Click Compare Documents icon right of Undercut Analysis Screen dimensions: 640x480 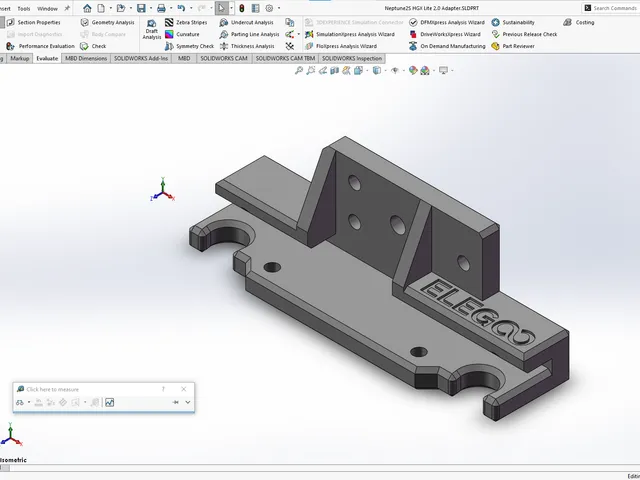point(290,22)
